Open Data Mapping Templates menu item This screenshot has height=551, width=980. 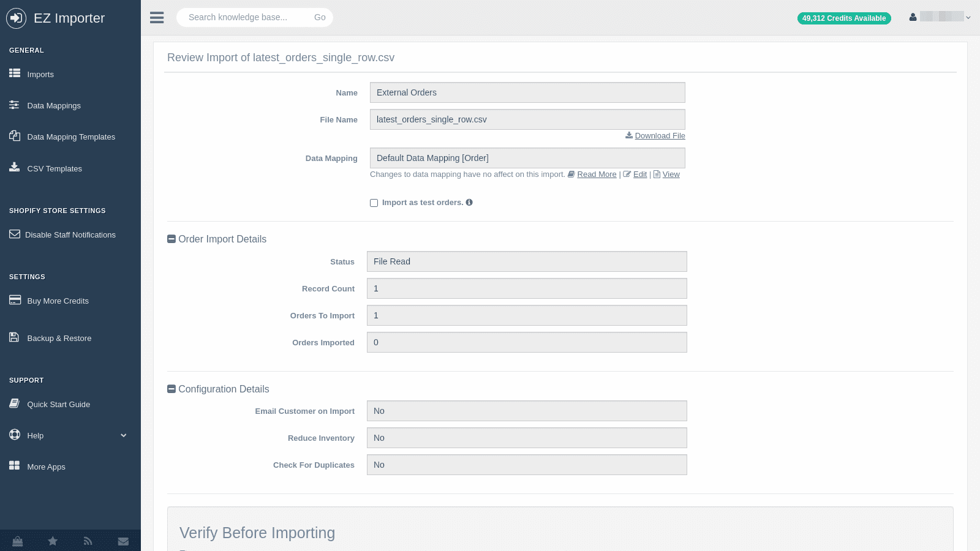(70, 137)
